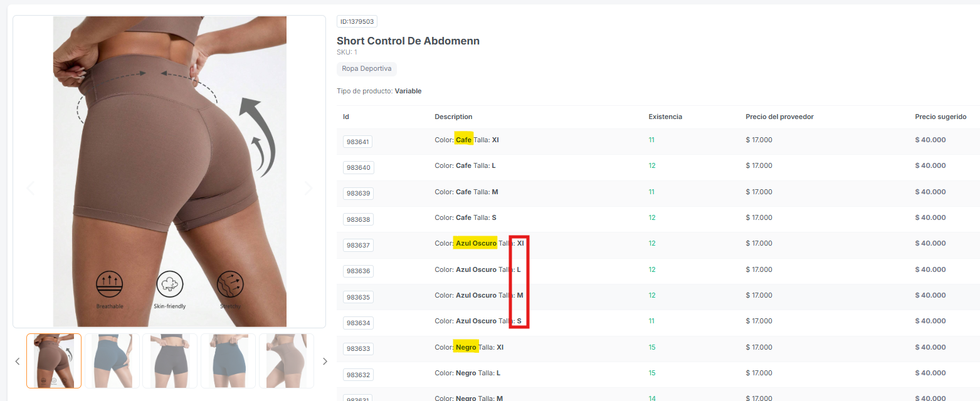This screenshot has height=401, width=980.
Task: Click variation Id 983639 badge
Action: [358, 194]
